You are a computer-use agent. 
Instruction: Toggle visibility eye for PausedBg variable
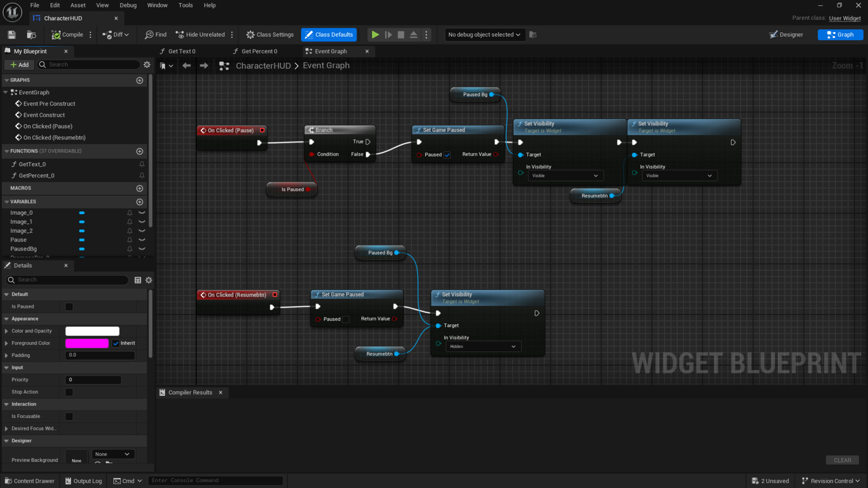coord(142,249)
